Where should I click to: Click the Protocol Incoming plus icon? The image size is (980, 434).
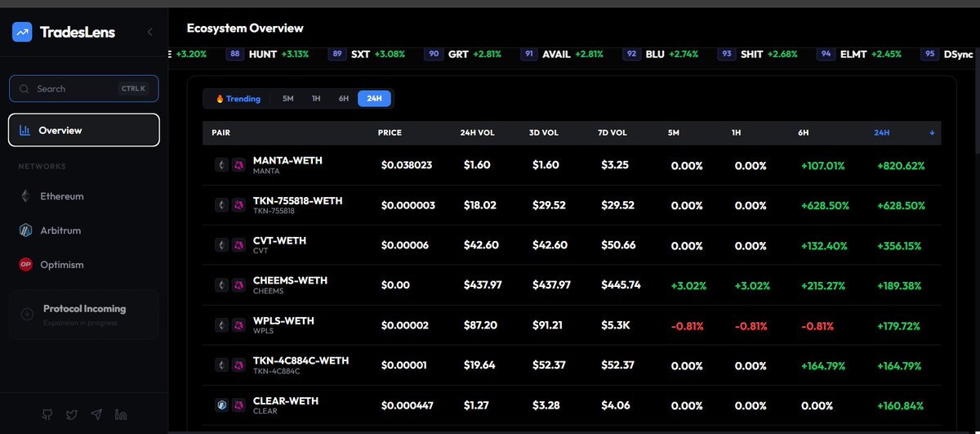click(x=27, y=314)
